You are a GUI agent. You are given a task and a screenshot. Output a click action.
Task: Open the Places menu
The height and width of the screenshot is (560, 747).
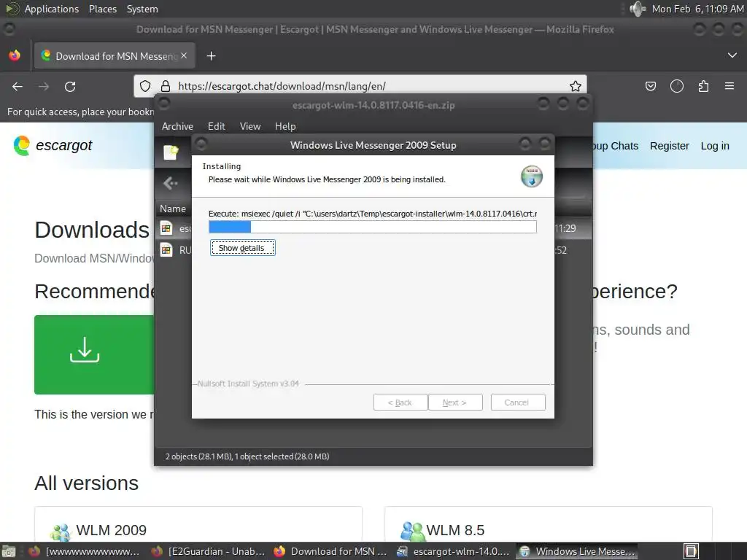pyautogui.click(x=103, y=9)
